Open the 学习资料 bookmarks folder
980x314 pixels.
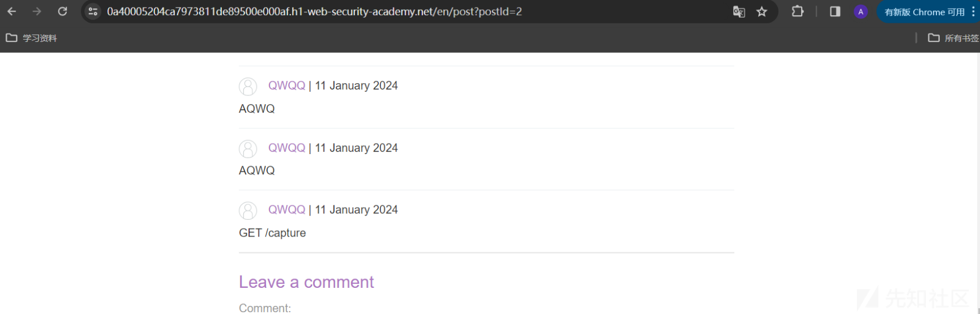31,38
